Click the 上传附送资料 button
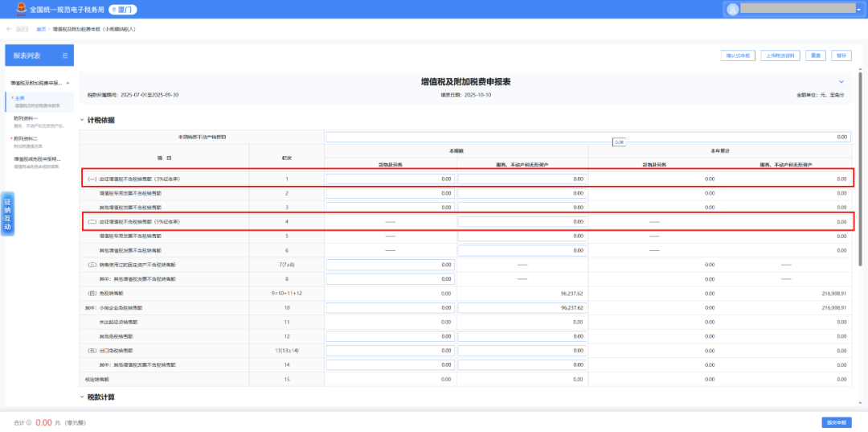Image resolution: width=868 pixels, height=432 pixels. tap(780, 56)
